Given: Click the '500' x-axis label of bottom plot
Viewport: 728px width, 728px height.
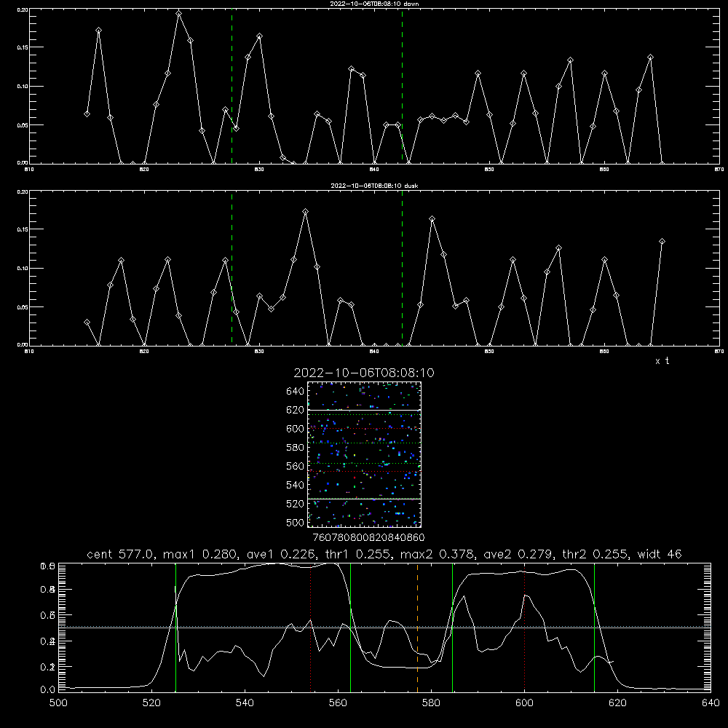Looking at the screenshot, I should click(x=58, y=703).
